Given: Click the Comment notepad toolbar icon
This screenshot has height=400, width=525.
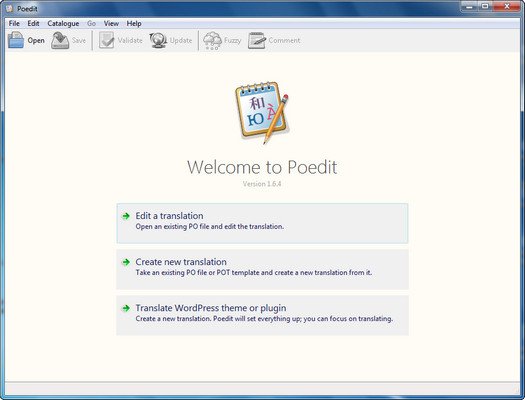Looking at the screenshot, I should tap(257, 41).
